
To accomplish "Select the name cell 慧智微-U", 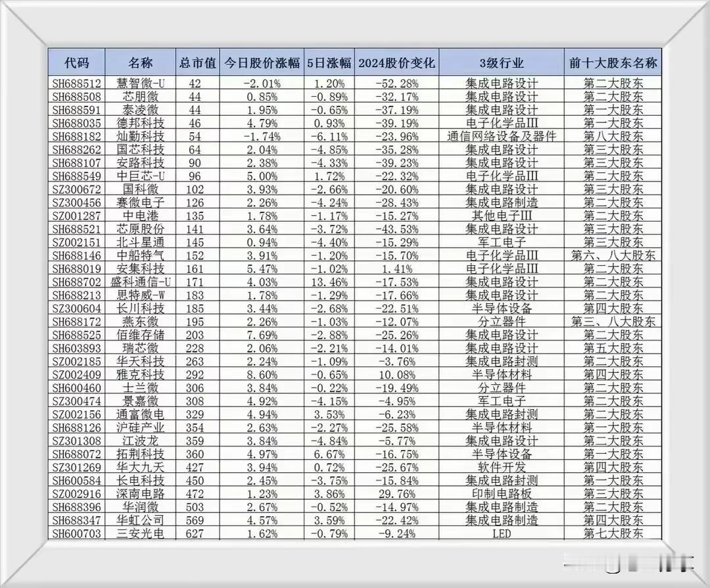I will point(141,84).
